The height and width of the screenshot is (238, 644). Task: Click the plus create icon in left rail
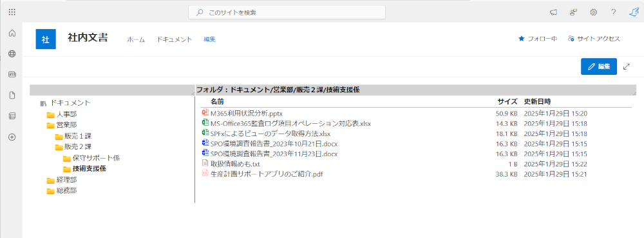[12, 137]
